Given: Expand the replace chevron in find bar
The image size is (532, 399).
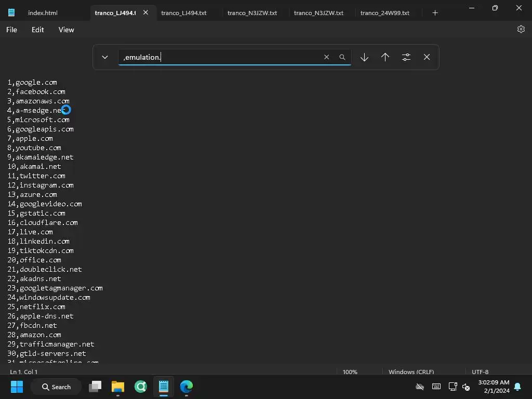Looking at the screenshot, I should coord(105,57).
